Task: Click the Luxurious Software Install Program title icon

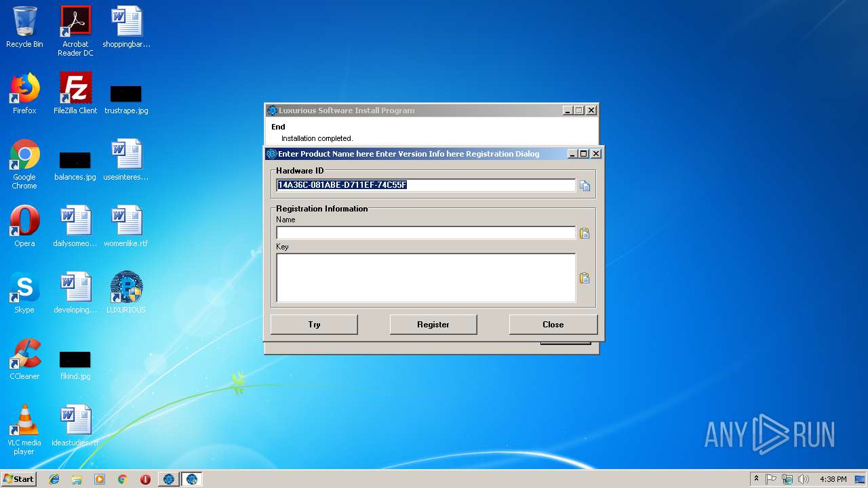Action: 273,110
